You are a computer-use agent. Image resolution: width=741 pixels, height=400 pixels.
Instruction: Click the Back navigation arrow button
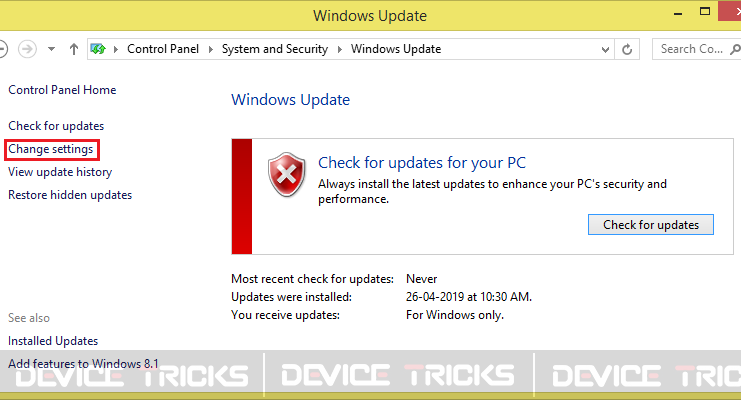(x=2, y=49)
